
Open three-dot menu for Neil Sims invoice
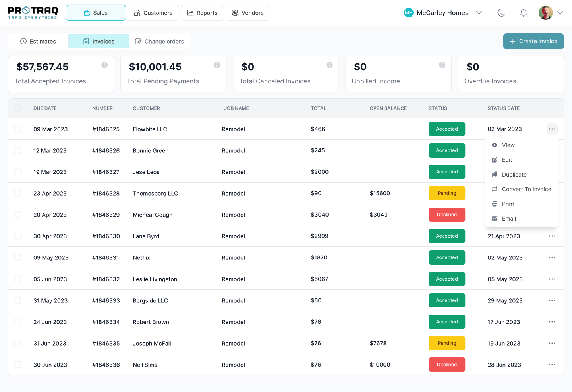(x=552, y=365)
